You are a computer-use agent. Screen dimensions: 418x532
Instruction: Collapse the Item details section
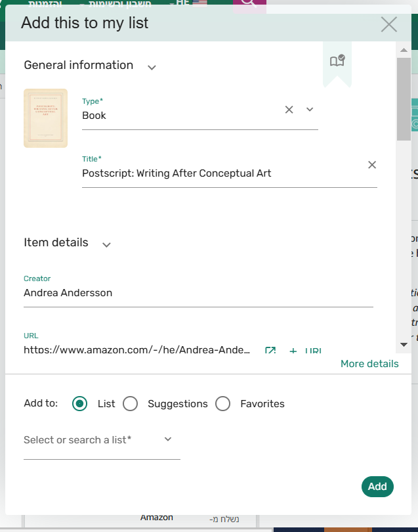106,244
